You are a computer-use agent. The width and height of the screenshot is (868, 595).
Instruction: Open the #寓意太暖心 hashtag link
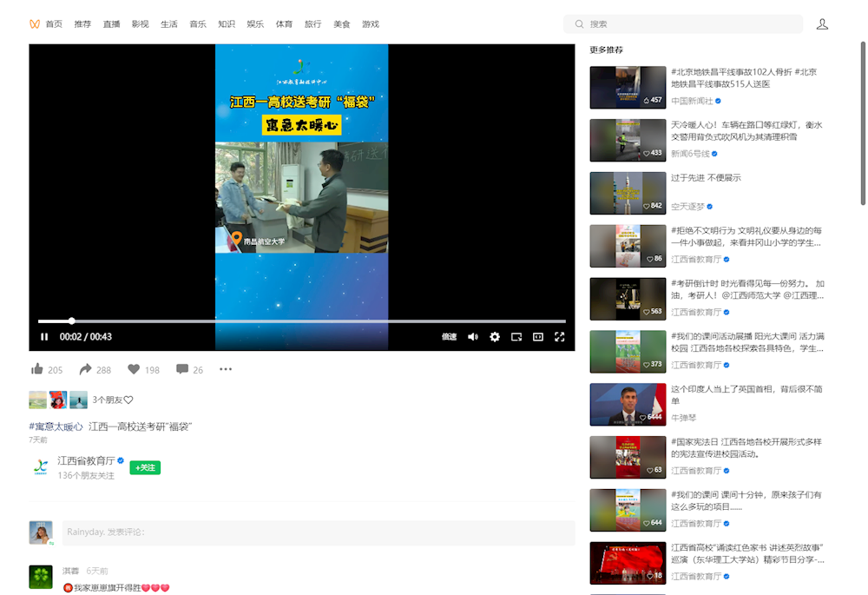point(56,426)
